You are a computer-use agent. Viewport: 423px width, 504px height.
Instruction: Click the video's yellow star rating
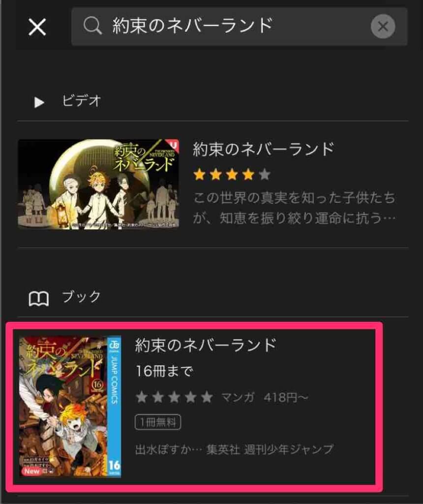(232, 175)
